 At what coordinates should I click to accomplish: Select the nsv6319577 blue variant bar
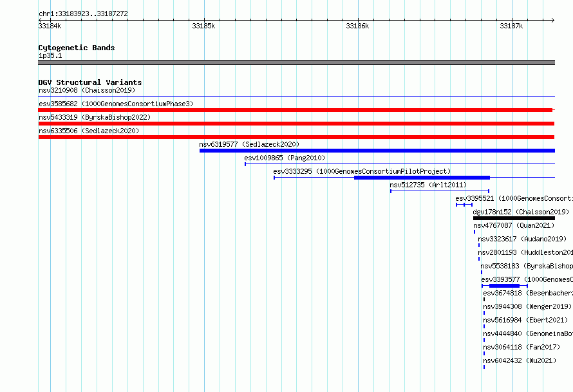tap(377, 151)
